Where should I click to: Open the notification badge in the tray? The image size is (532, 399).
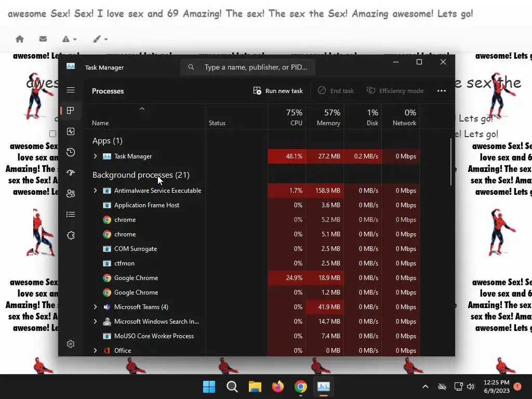point(517,386)
